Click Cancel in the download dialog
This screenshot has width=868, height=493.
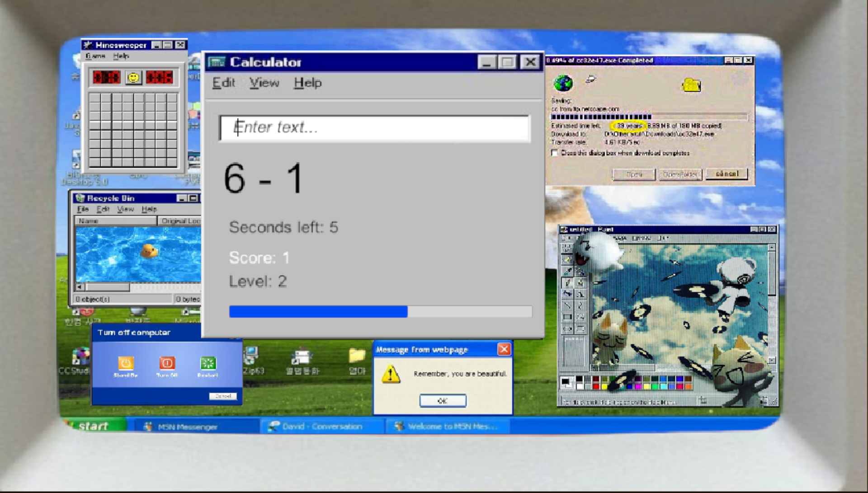727,174
